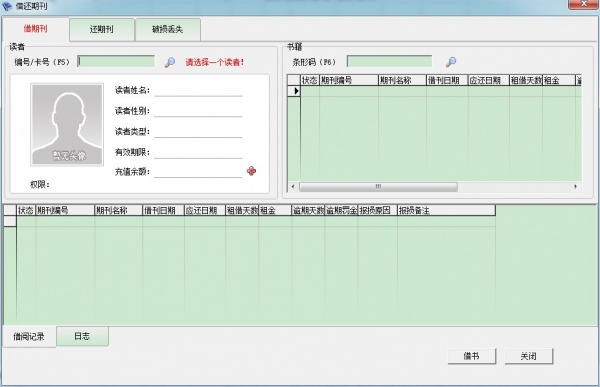Click 借刊日期 column header in books grid
The width and height of the screenshot is (600, 387).
point(447,80)
